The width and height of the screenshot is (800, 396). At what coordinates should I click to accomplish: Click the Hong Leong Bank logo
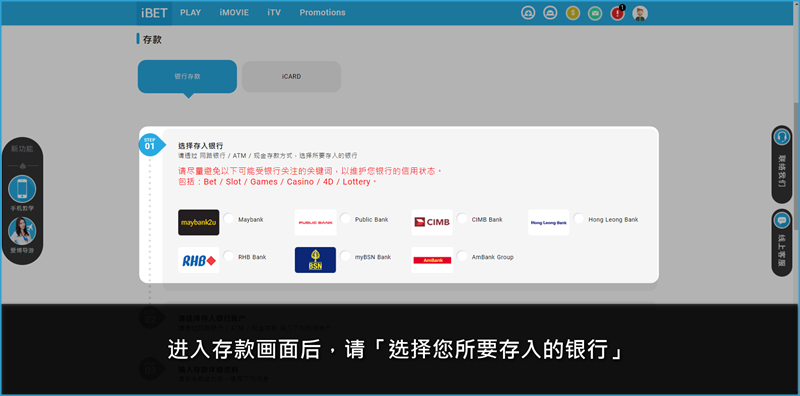point(548,222)
